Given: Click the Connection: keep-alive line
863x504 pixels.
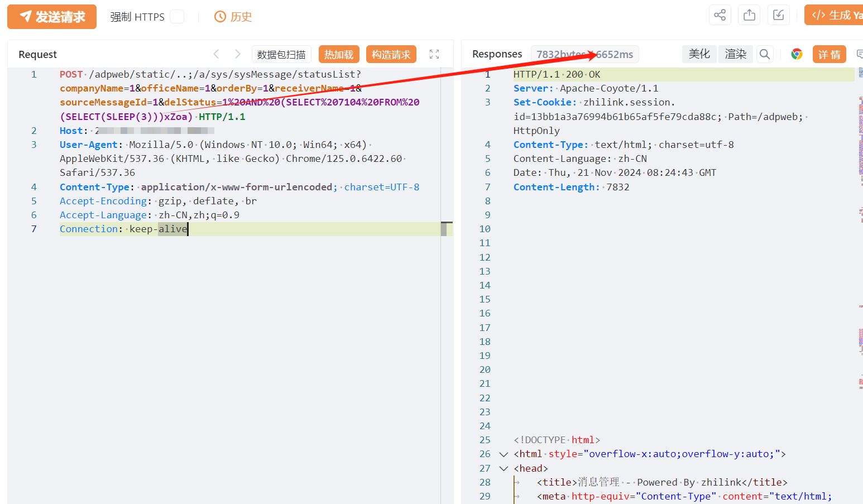Looking at the screenshot, I should (x=124, y=229).
